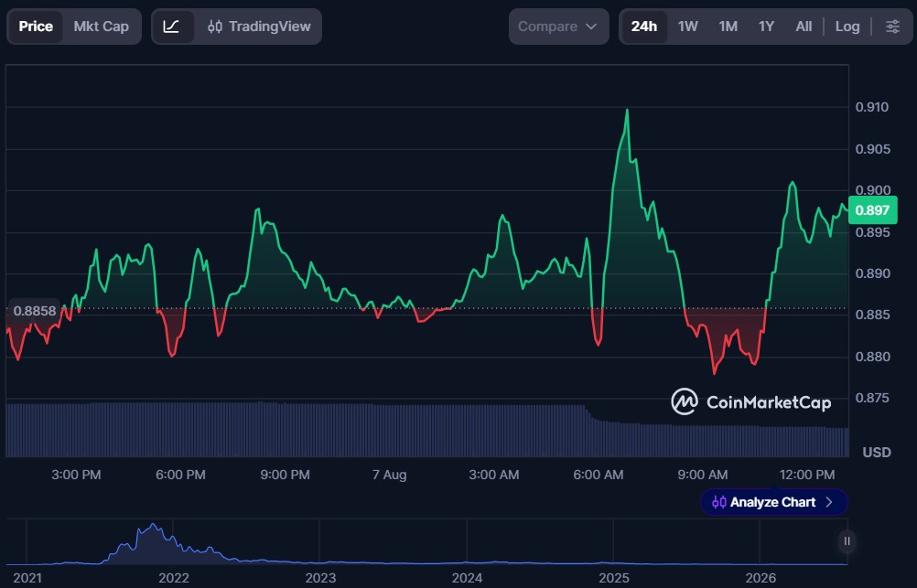
Task: Click the highest price peak on chart
Action: (627, 110)
